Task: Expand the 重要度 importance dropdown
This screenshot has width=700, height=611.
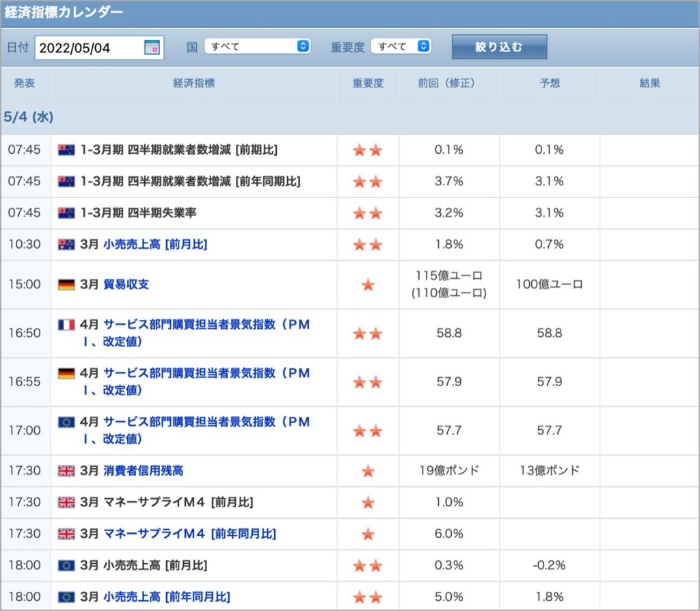Action: (x=401, y=46)
